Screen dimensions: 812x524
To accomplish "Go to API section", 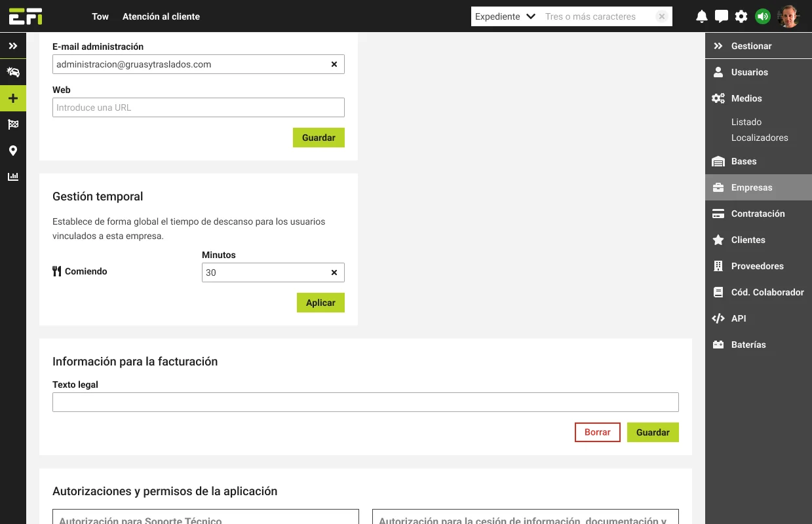I will pos(739,318).
